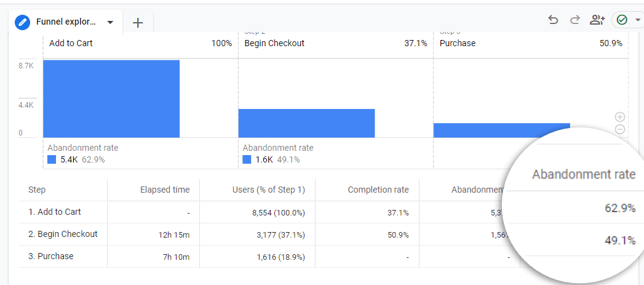This screenshot has height=285, width=644.
Task: Select the Funnel exploration tab
Action: point(66,22)
